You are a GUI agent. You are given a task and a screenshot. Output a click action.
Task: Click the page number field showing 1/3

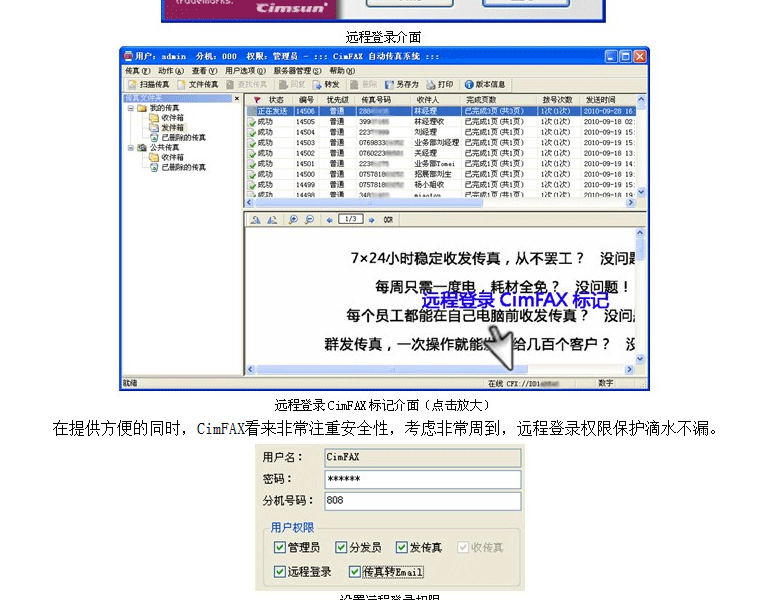pos(350,219)
